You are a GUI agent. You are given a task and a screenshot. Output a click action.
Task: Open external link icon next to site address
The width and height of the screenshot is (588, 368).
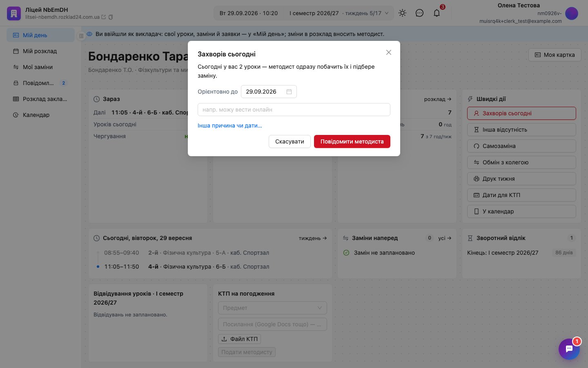pos(104,17)
